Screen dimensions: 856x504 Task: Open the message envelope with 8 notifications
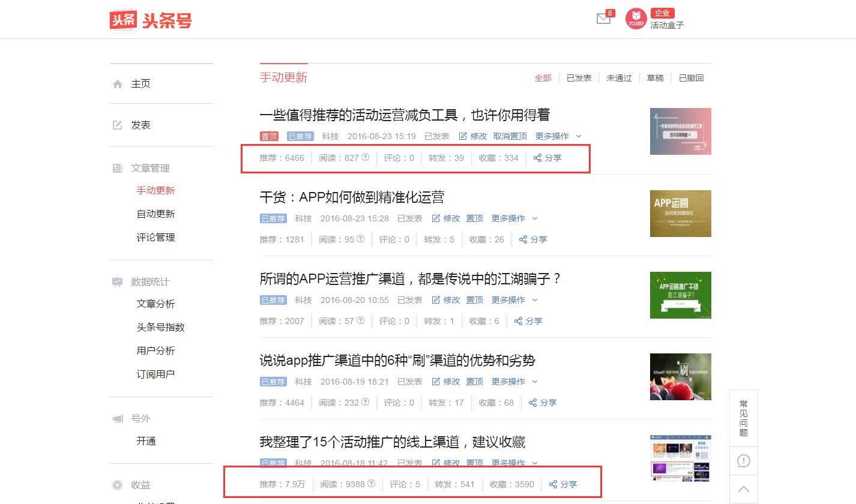pyautogui.click(x=603, y=19)
